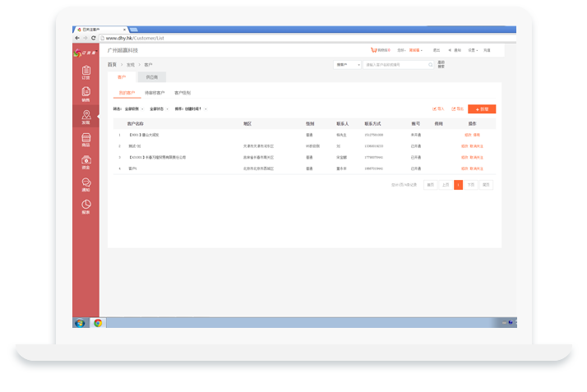Click the Chrome icon in Windows taskbar

[98, 323]
